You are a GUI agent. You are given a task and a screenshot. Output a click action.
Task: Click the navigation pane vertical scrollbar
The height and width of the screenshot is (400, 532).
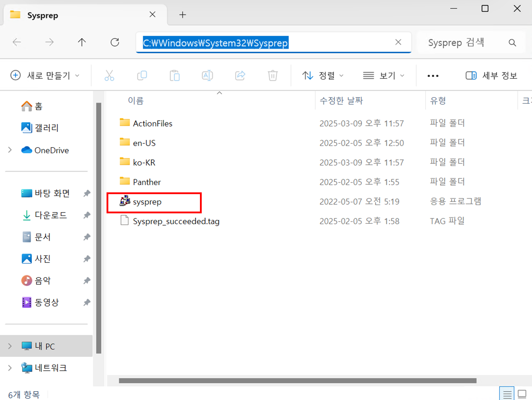[99, 228]
